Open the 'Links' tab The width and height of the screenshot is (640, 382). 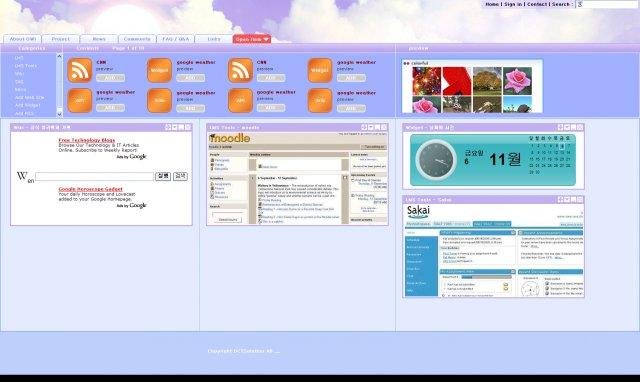click(213, 39)
